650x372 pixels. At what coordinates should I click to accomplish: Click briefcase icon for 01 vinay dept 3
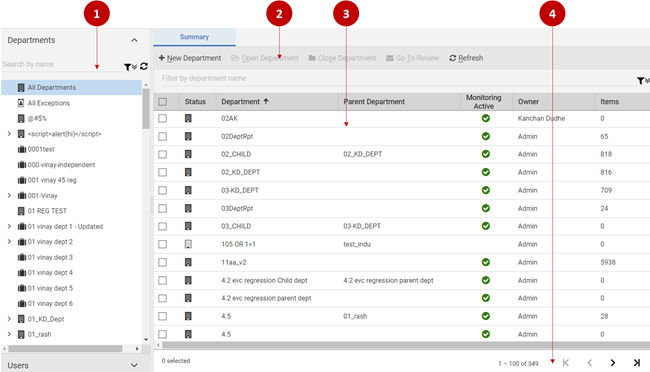22,258
